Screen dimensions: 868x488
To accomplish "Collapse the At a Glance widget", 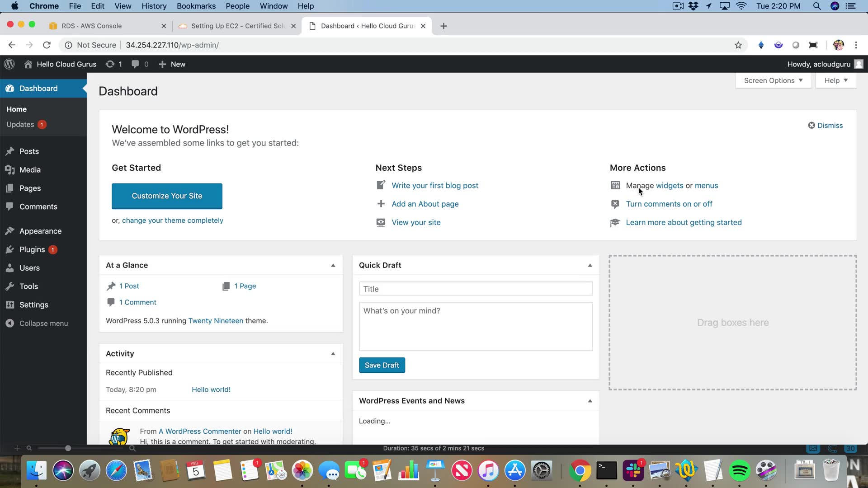I will click(333, 265).
